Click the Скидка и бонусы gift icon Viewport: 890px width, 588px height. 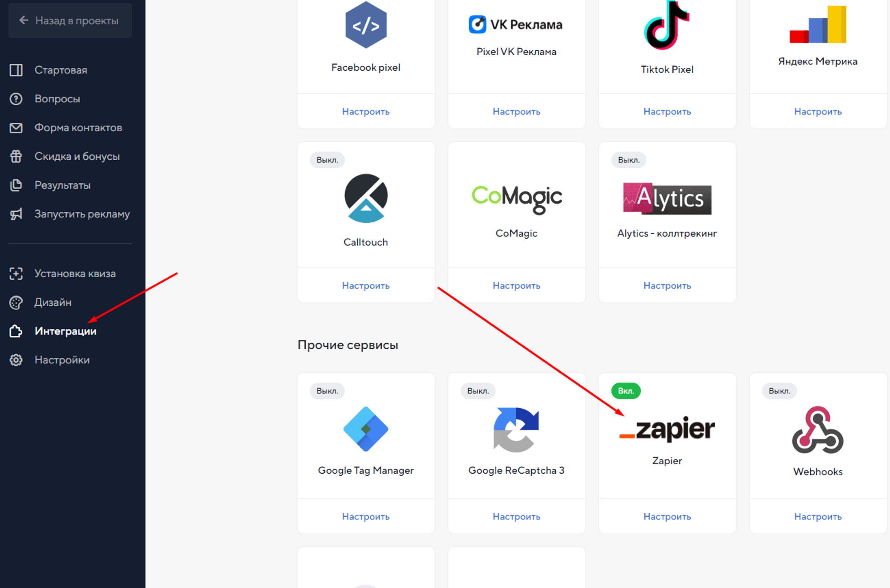tap(16, 156)
